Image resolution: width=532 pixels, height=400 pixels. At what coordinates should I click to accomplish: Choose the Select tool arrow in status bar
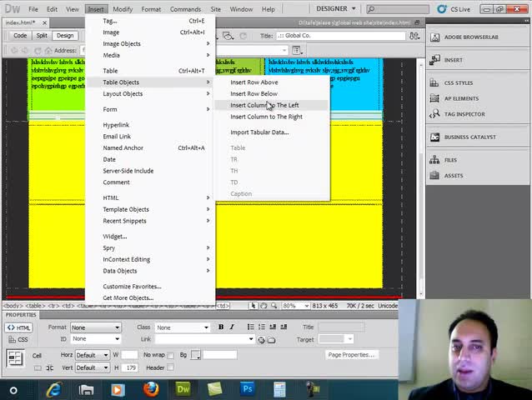tap(253, 306)
